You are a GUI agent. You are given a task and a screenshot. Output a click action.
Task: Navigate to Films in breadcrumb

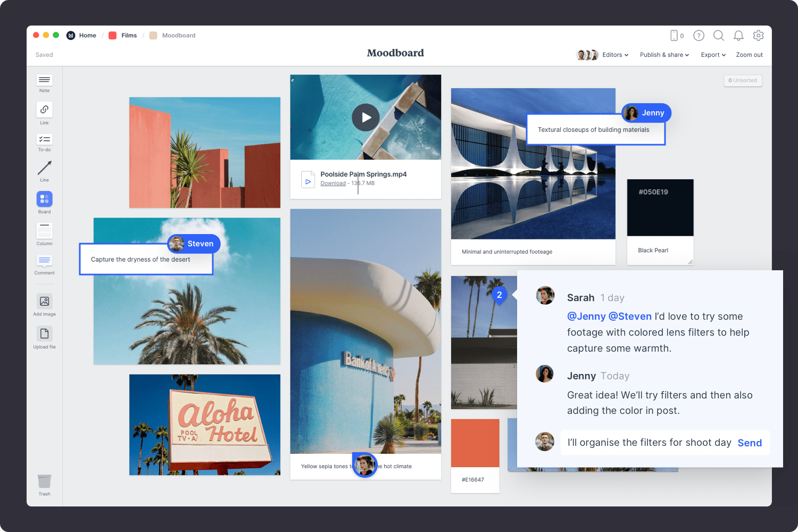(129, 36)
